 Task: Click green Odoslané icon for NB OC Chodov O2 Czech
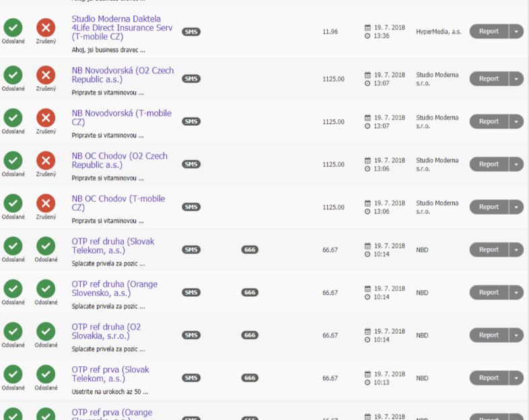[13, 161]
